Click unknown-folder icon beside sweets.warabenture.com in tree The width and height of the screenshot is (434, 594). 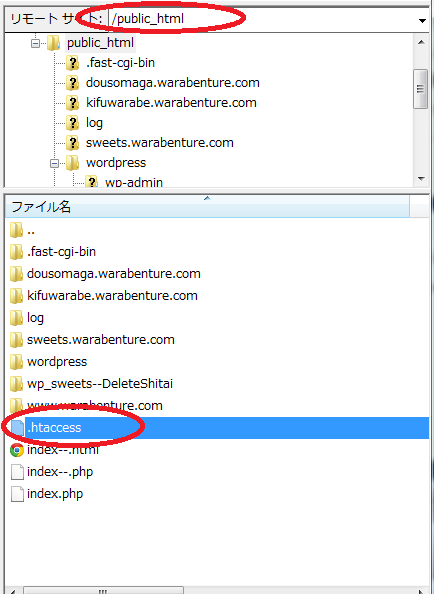point(72,143)
